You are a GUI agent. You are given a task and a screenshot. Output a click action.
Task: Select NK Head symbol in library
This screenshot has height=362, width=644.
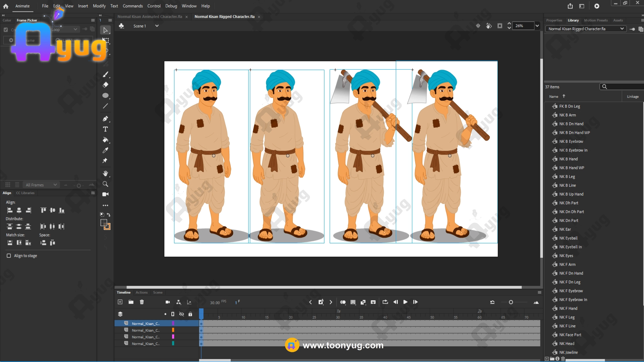[567, 344]
